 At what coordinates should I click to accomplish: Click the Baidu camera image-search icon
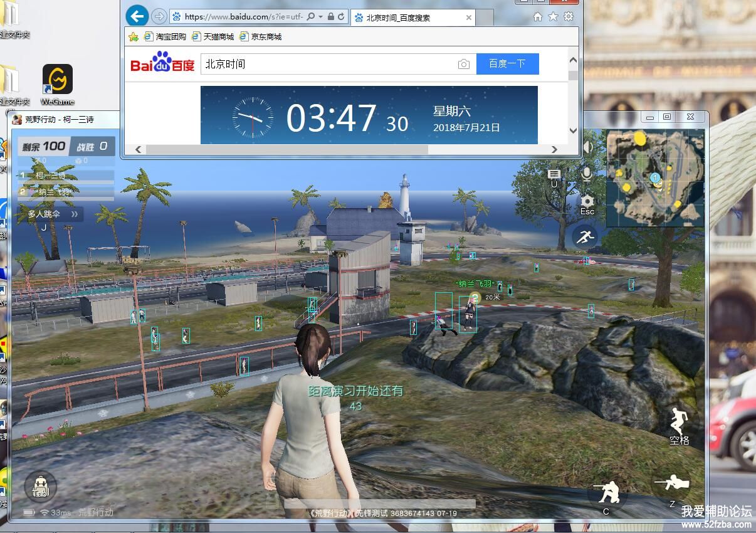[x=463, y=64]
